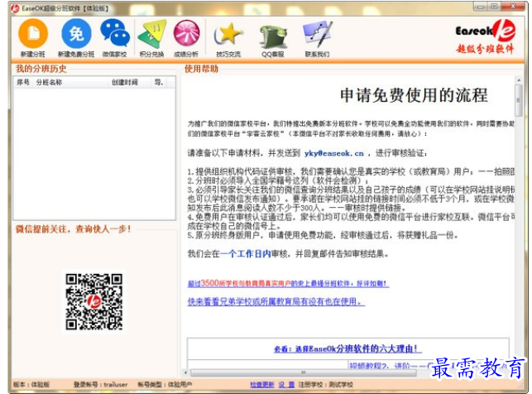Click 版本: 体验版 status text

click(x=31, y=385)
